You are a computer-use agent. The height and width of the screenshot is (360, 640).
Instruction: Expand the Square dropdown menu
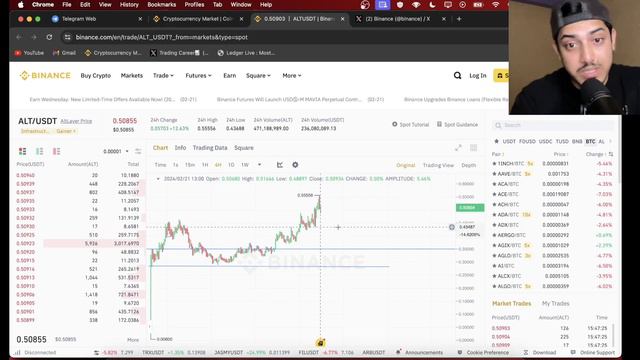258,76
